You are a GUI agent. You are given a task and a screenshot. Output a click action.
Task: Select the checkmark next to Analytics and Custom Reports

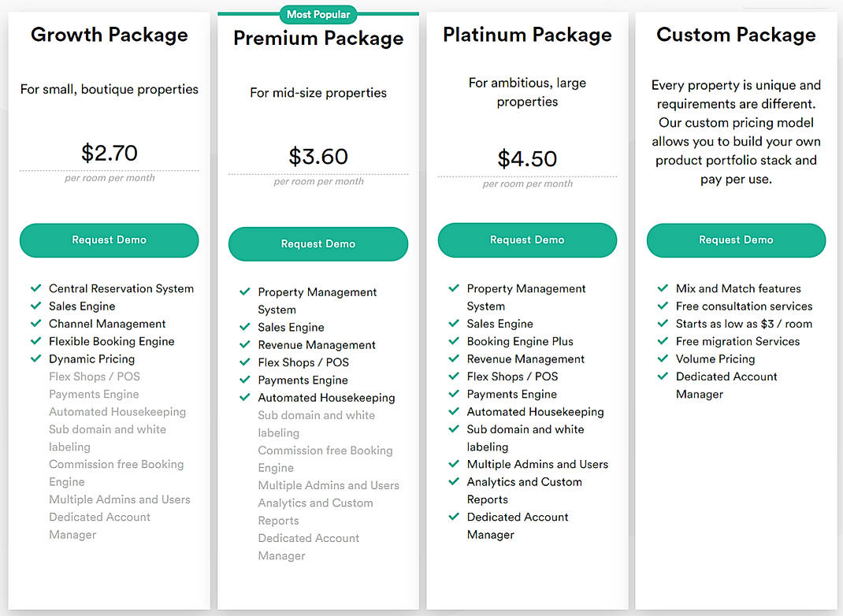[454, 482]
